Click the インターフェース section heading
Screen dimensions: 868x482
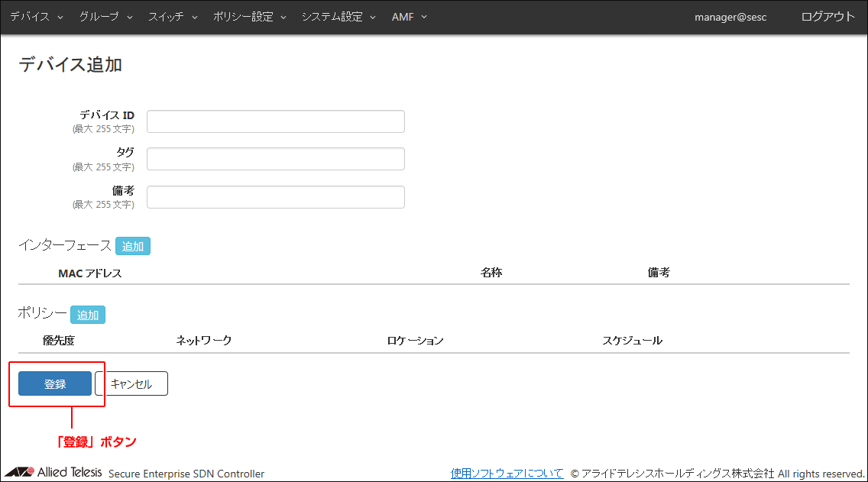tap(65, 245)
